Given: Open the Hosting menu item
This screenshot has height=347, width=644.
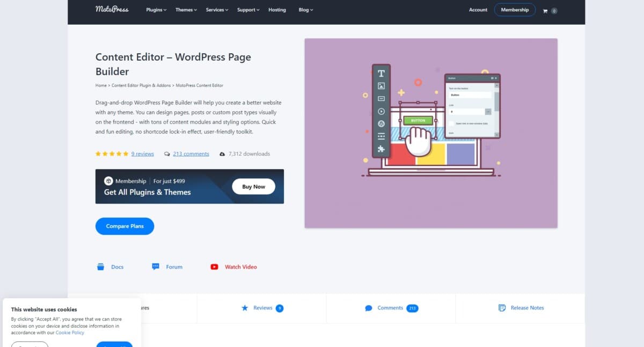Looking at the screenshot, I should [x=277, y=10].
